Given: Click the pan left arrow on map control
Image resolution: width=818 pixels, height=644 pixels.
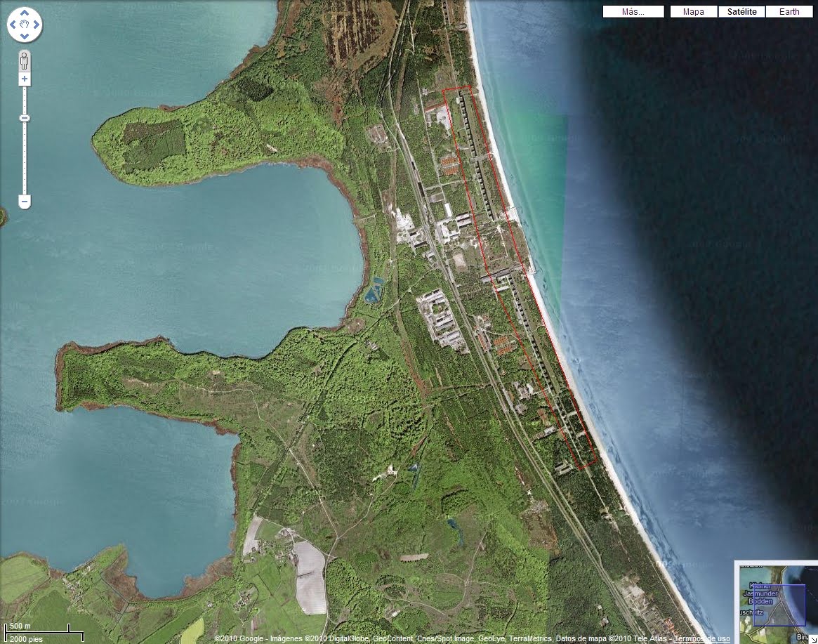Looking at the screenshot, I should coord(13,25).
